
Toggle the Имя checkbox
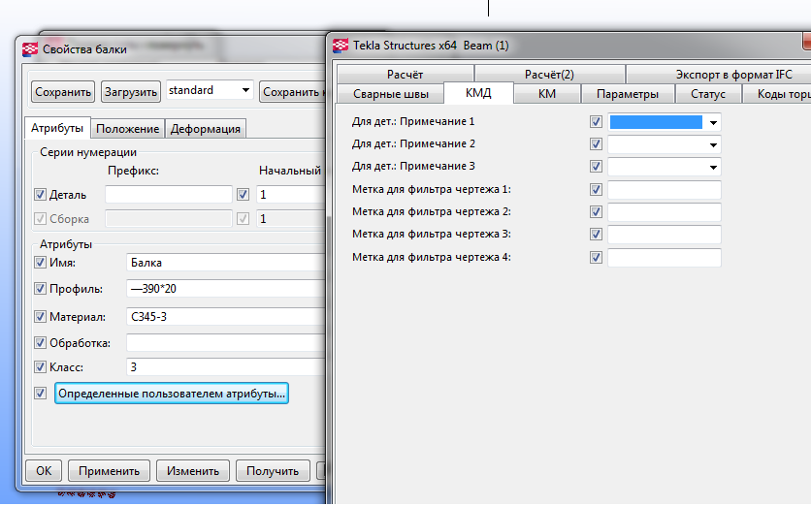click(x=41, y=263)
